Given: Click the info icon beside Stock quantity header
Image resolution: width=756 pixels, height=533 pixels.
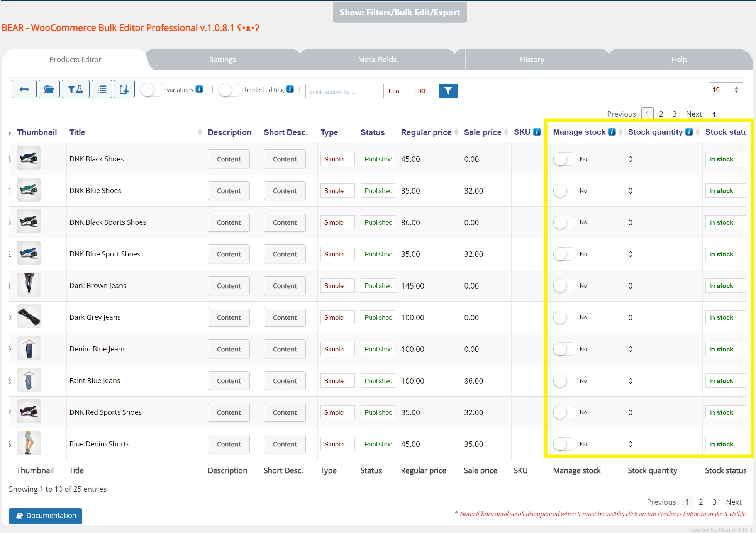Looking at the screenshot, I should point(689,132).
